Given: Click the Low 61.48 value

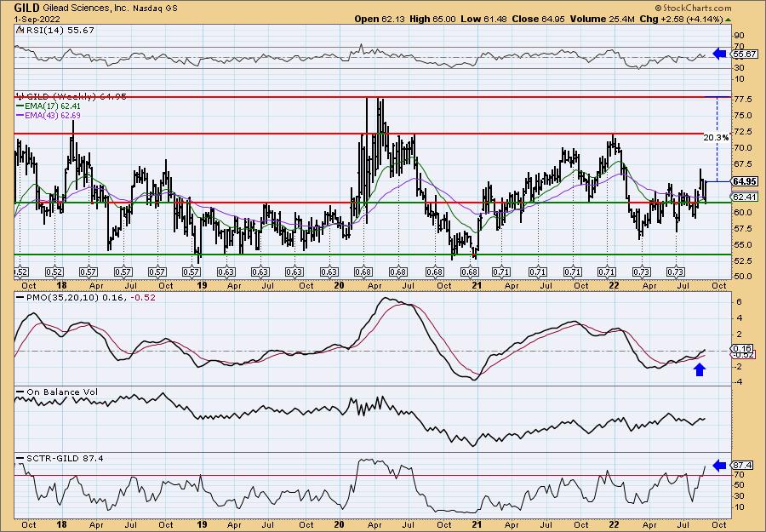Looking at the screenshot, I should click(x=483, y=19).
